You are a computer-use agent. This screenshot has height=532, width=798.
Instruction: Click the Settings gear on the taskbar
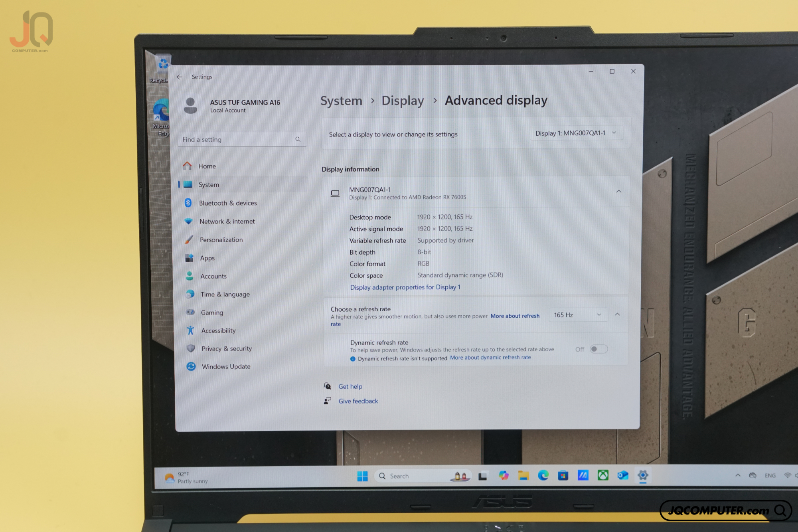pos(643,475)
